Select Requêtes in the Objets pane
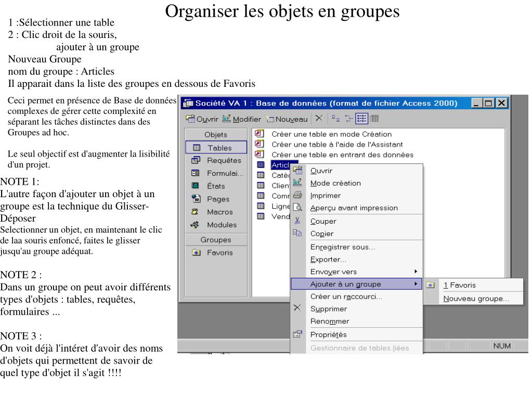Image resolution: width=532 pixels, height=399 pixels. (216, 160)
